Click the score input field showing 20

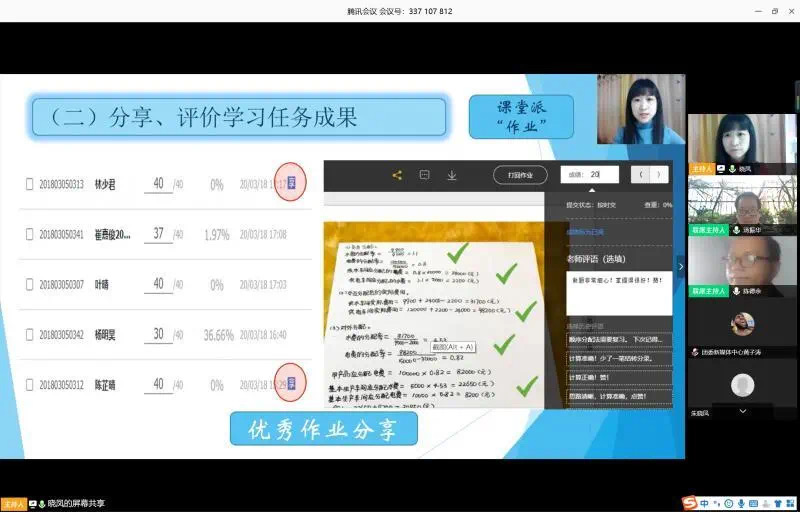coord(589,174)
